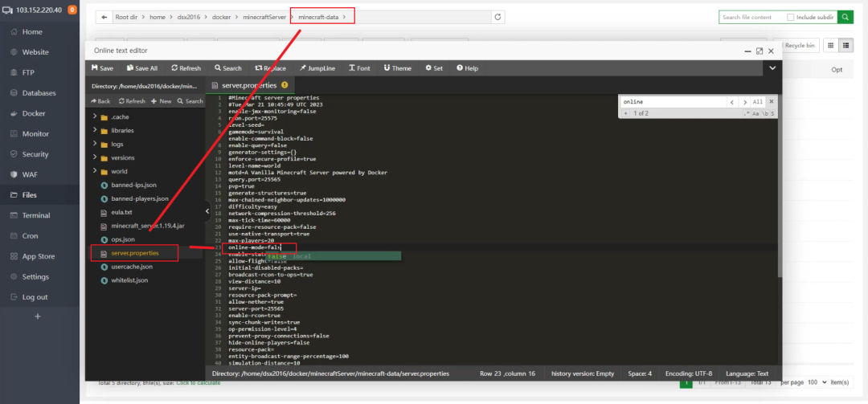868x404 pixels.
Task: Toggle case sensitive search Aa
Action: pyautogui.click(x=755, y=113)
